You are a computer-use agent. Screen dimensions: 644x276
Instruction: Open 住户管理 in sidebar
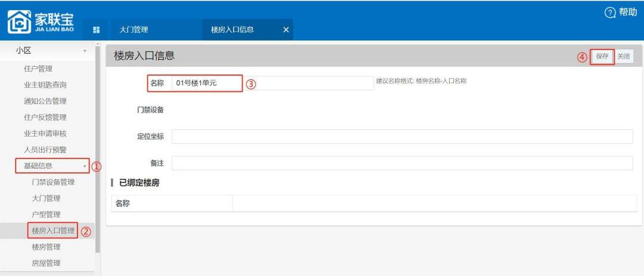(38, 69)
